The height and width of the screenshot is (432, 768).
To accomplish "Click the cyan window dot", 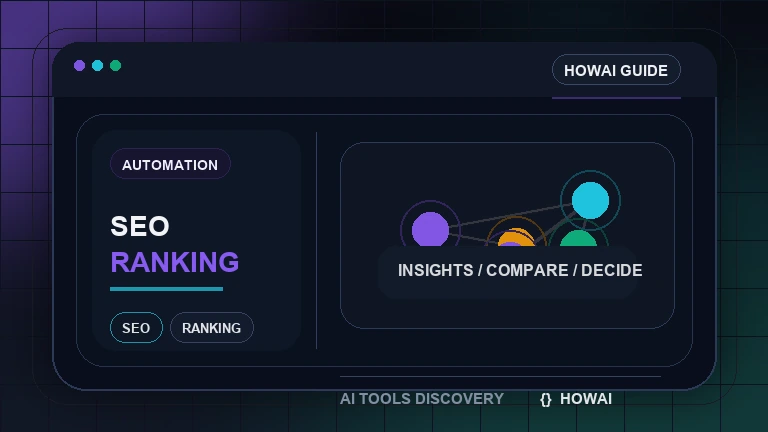I will pyautogui.click(x=97, y=66).
